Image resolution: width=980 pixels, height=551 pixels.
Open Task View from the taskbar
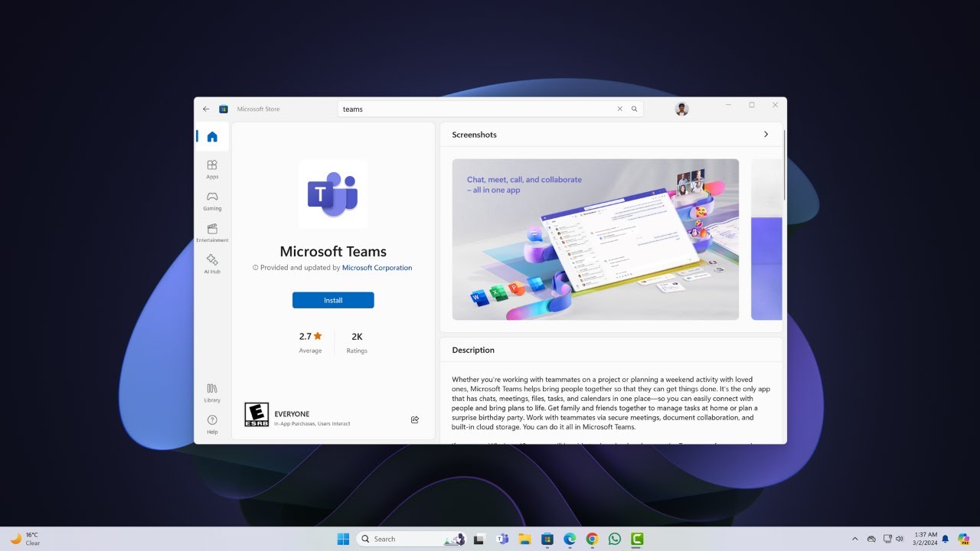479,539
